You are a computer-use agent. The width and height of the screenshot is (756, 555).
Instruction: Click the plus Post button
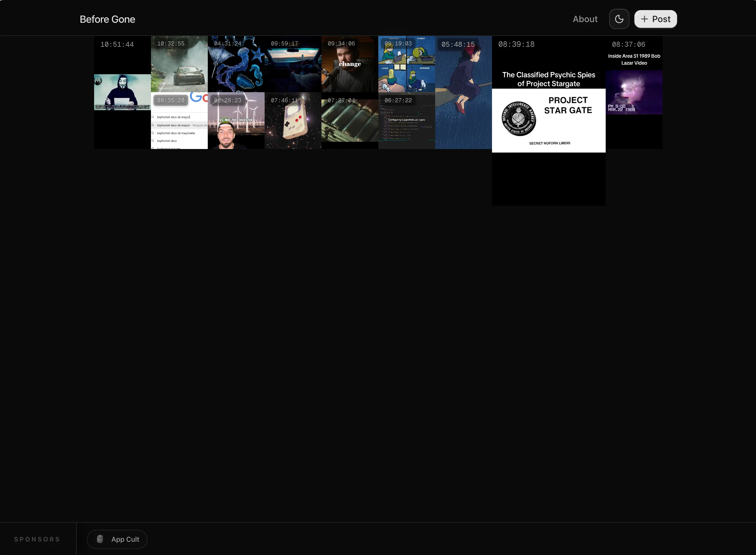pos(655,19)
